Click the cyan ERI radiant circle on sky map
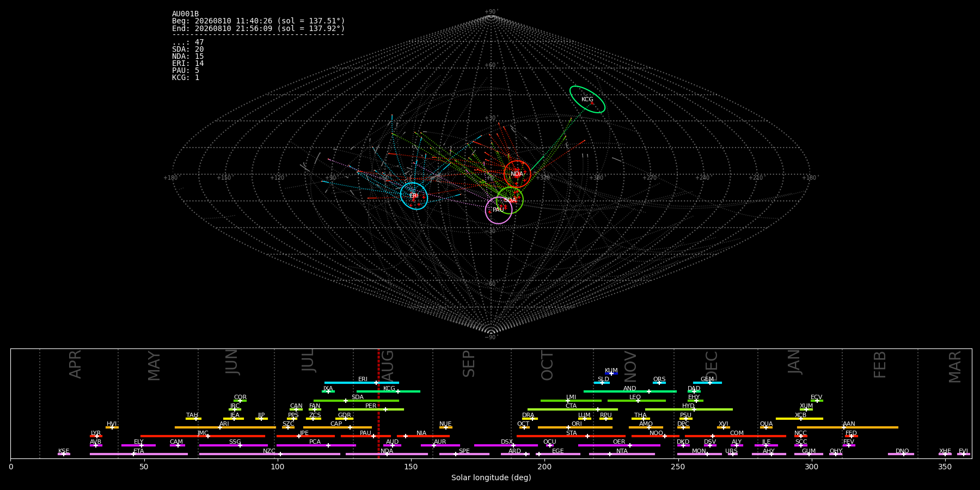The width and height of the screenshot is (980, 490). tap(414, 196)
